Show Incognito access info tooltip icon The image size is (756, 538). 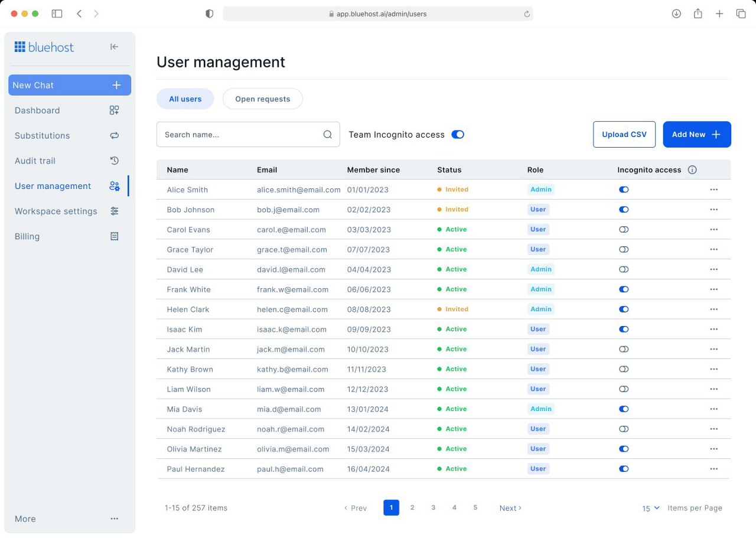pyautogui.click(x=692, y=170)
